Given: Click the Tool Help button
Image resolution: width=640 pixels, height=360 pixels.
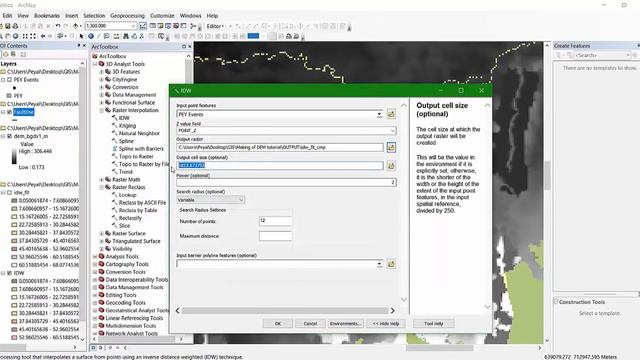Looking at the screenshot, I should tap(433, 324).
